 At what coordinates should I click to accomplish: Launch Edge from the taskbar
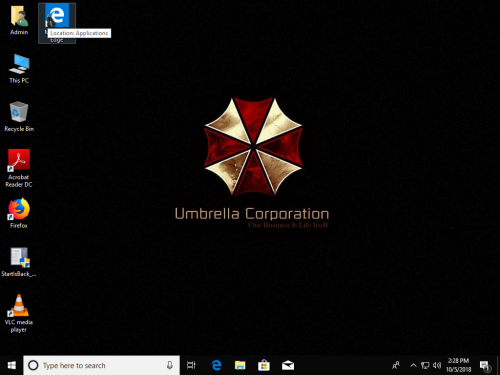coord(216,365)
